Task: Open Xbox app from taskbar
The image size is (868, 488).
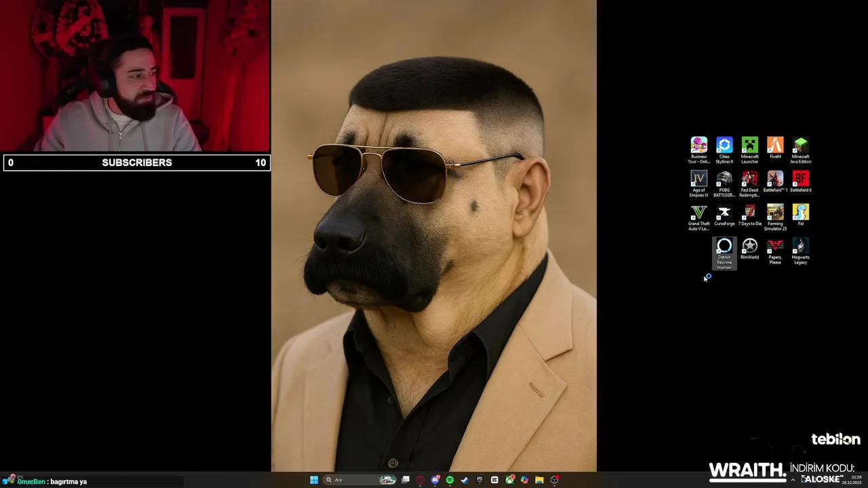Action: click(x=509, y=480)
